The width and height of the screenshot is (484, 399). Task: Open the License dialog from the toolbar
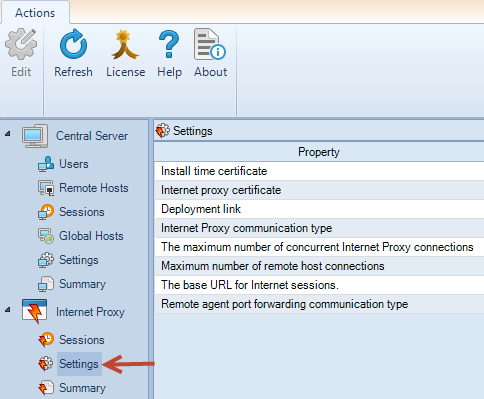[125, 44]
